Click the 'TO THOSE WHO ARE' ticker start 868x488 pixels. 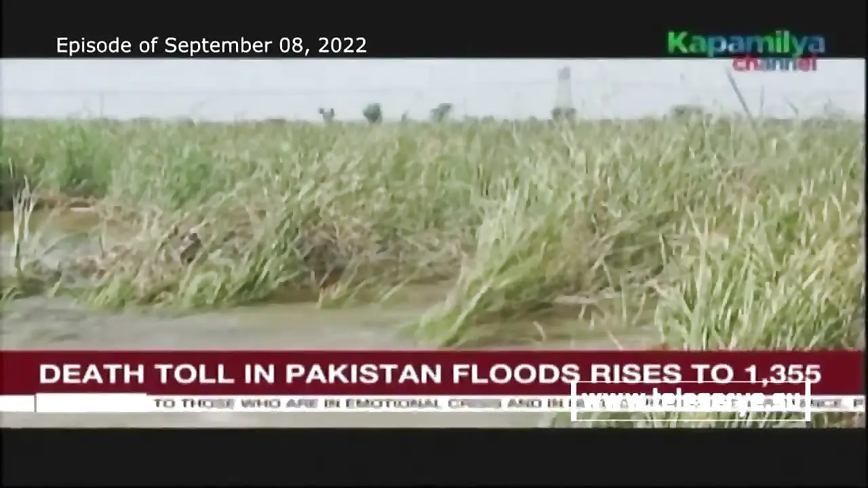[246, 403]
